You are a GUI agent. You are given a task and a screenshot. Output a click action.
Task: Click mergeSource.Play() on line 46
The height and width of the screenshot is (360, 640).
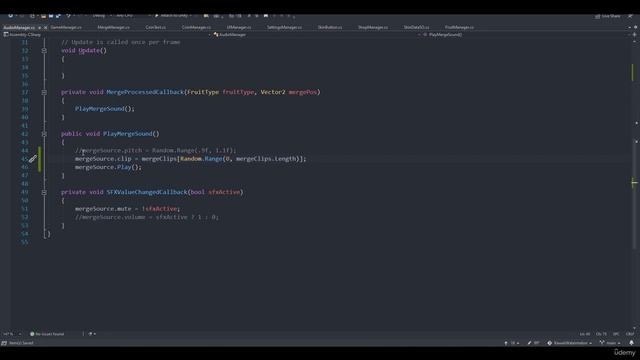click(108, 167)
